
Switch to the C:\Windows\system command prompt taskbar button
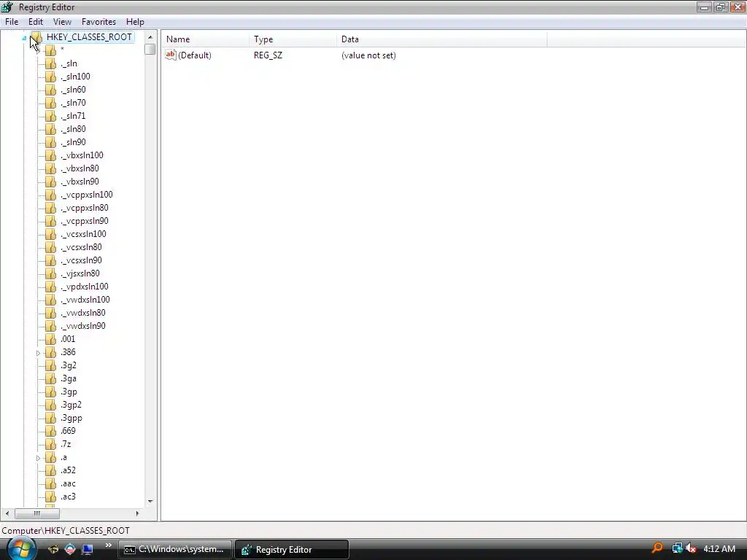click(175, 550)
